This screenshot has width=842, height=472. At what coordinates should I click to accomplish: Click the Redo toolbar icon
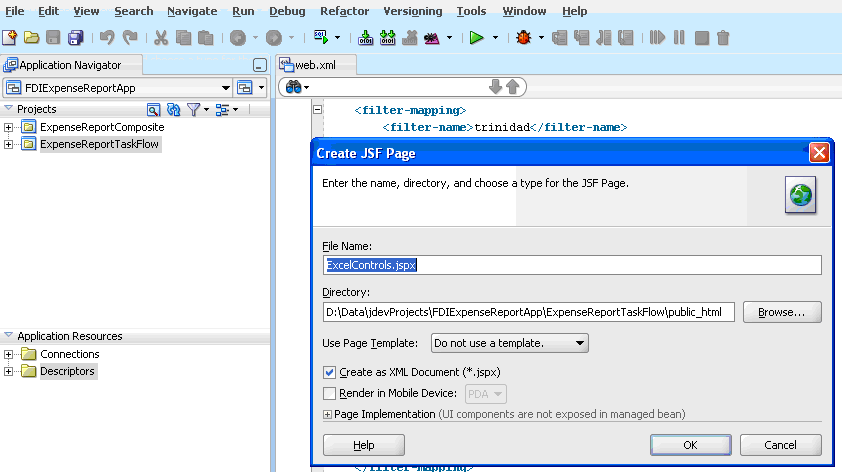(130, 38)
